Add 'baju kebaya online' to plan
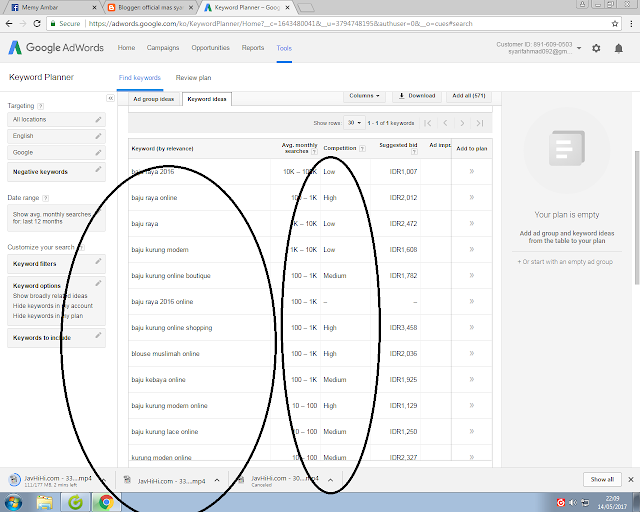The width and height of the screenshot is (640, 512). [471, 380]
